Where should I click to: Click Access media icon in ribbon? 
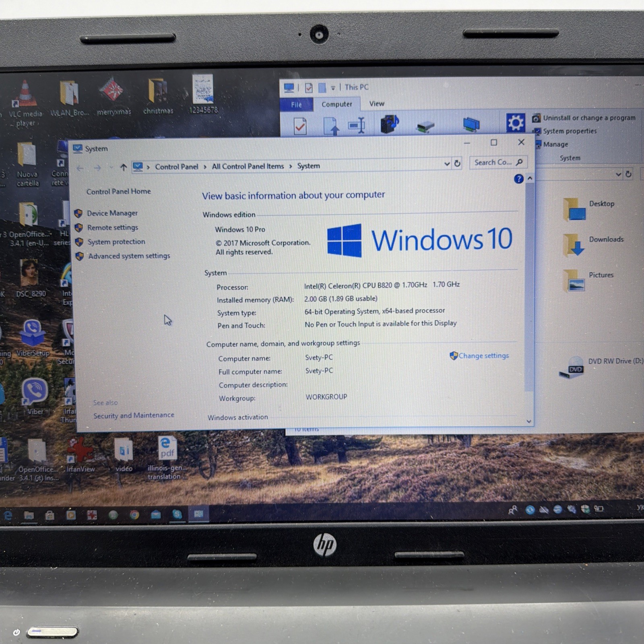389,124
